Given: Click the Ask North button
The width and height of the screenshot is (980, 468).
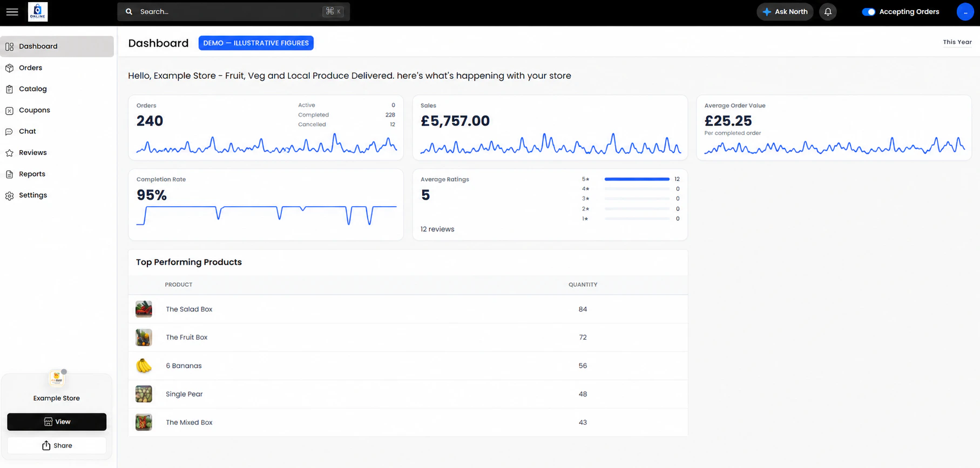Looking at the screenshot, I should pos(785,11).
